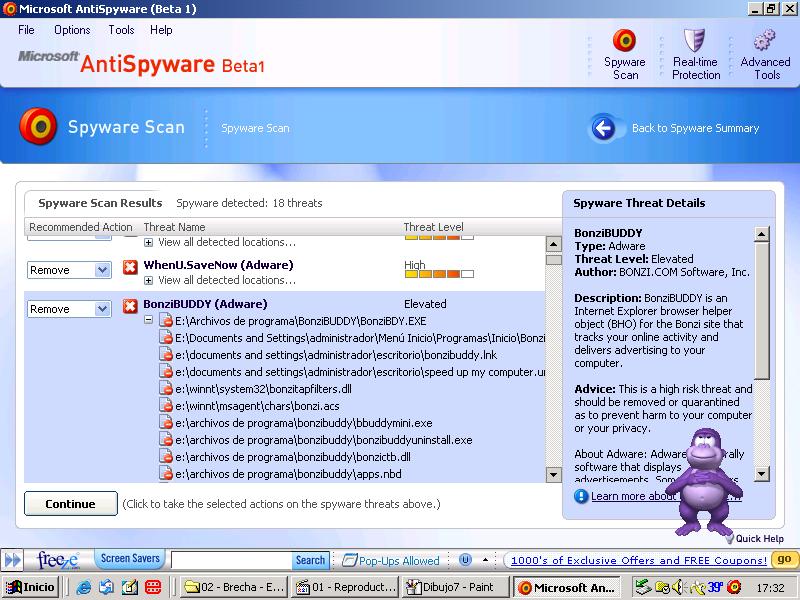Click the back arrow icon to Spyware Summary
Image resolution: width=800 pixels, height=600 pixels.
tap(604, 128)
